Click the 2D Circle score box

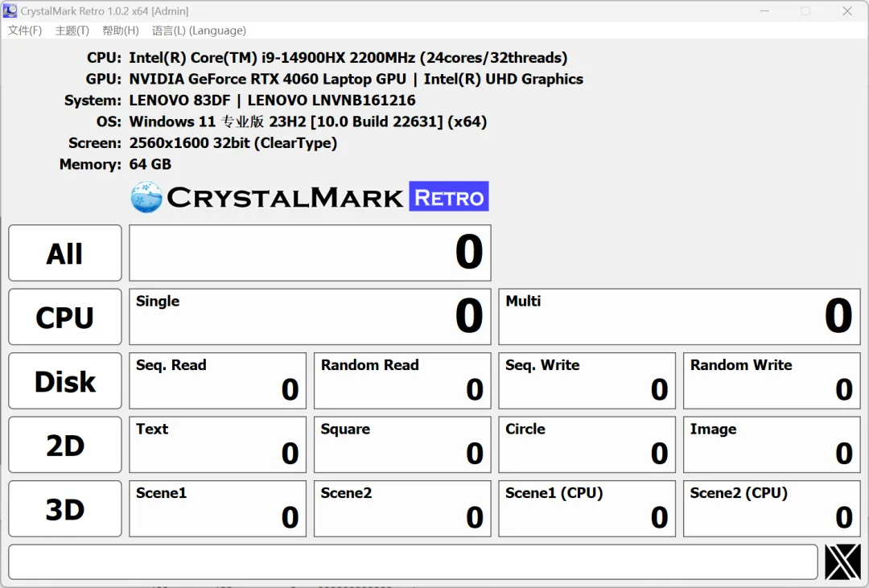(587, 445)
